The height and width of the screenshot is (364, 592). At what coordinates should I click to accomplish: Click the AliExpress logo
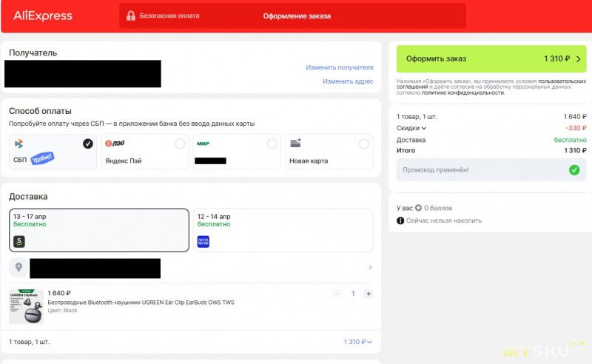[43, 16]
